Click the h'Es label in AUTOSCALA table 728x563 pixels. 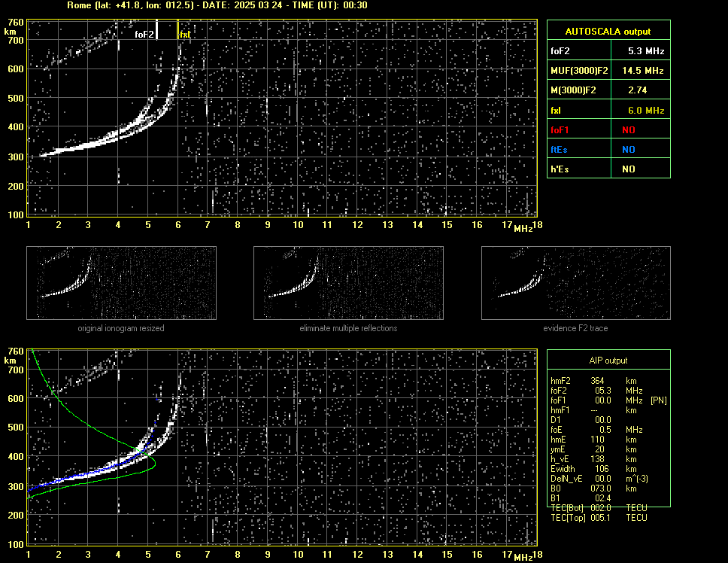tap(560, 169)
